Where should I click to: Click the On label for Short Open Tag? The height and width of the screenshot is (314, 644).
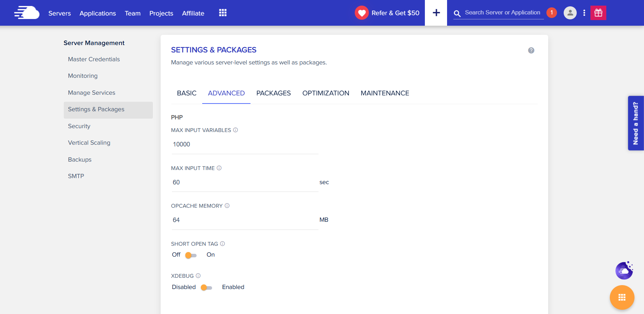click(211, 255)
